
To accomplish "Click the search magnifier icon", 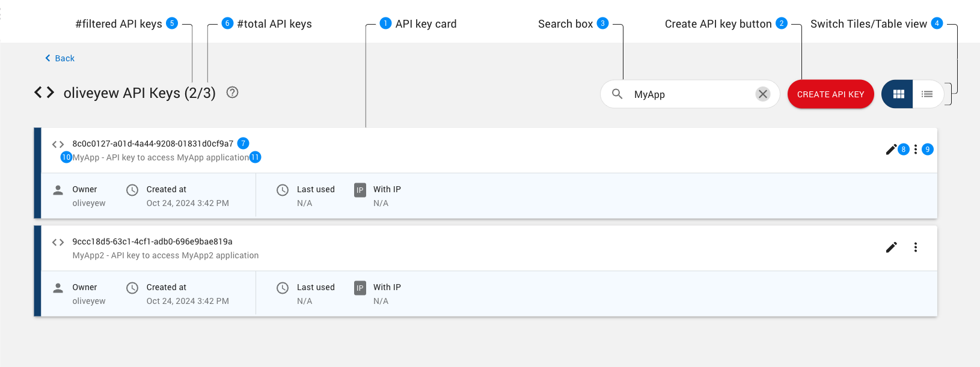I will coord(617,94).
